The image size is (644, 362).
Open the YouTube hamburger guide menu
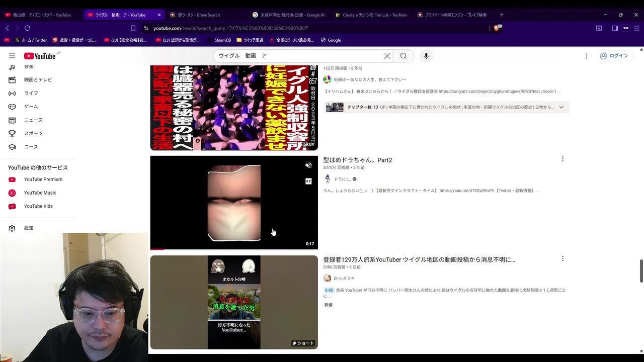(x=12, y=56)
